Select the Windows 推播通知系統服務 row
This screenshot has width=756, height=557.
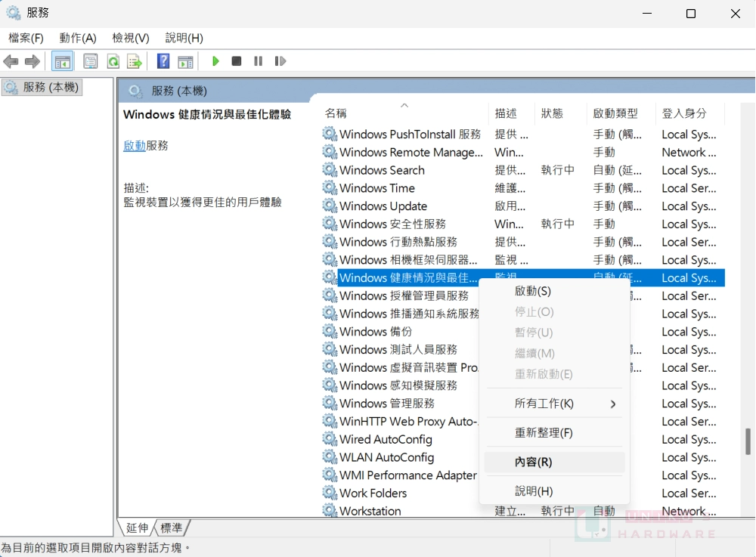tap(400, 314)
